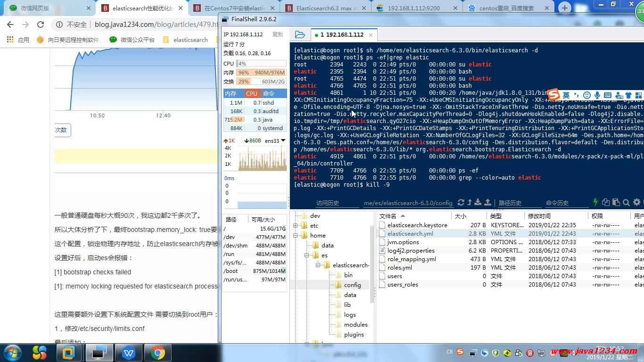Click the remote path input field
This screenshot has width=644, height=362.
pos(408,203)
